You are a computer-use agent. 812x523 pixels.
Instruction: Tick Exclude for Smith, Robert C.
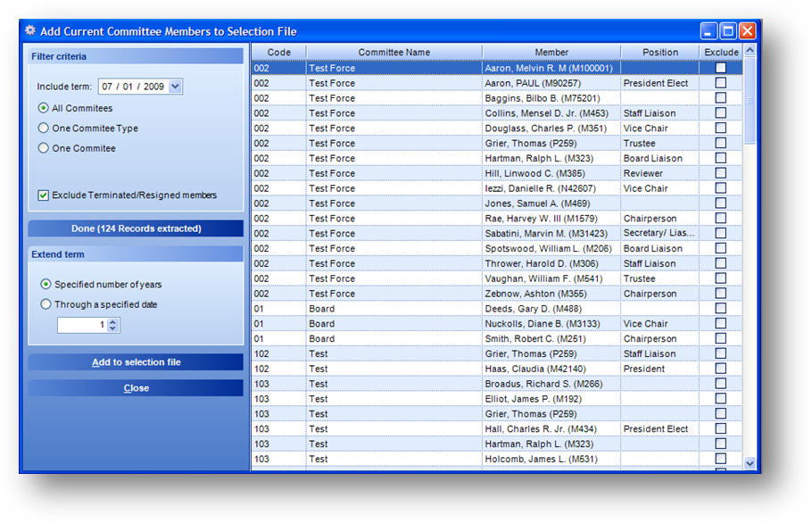click(720, 338)
